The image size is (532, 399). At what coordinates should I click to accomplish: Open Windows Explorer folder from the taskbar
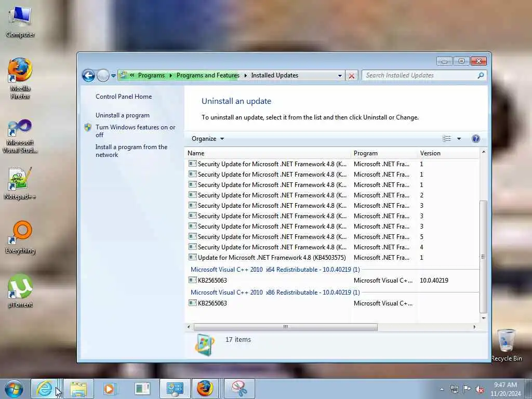(78, 389)
